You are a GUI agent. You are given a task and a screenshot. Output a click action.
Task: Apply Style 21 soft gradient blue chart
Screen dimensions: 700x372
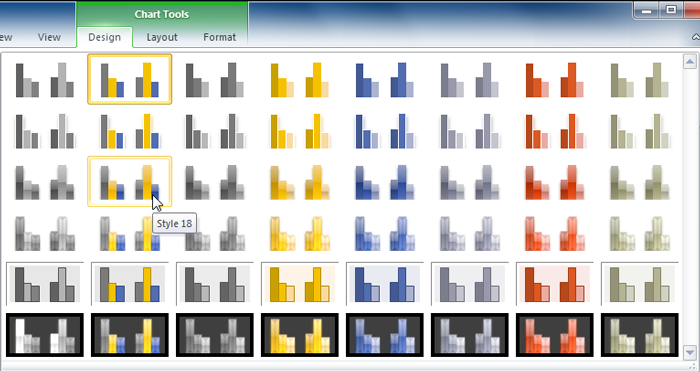(384, 182)
